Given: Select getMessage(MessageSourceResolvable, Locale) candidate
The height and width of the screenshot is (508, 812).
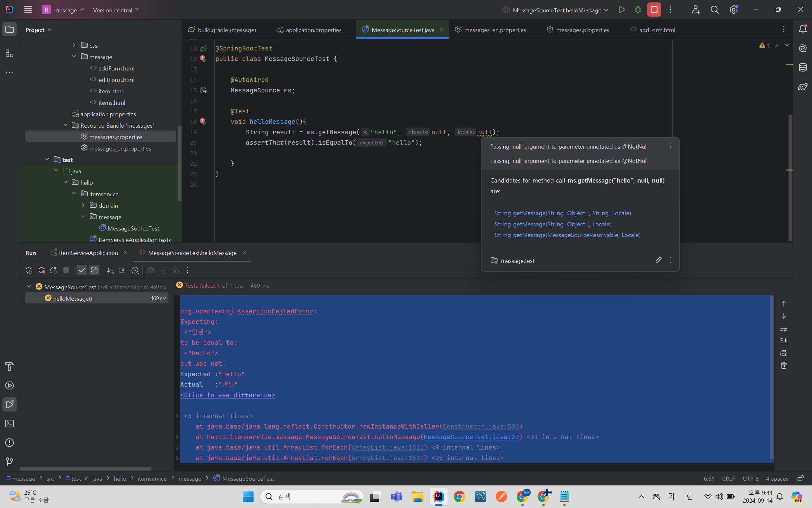Looking at the screenshot, I should tap(567, 235).
